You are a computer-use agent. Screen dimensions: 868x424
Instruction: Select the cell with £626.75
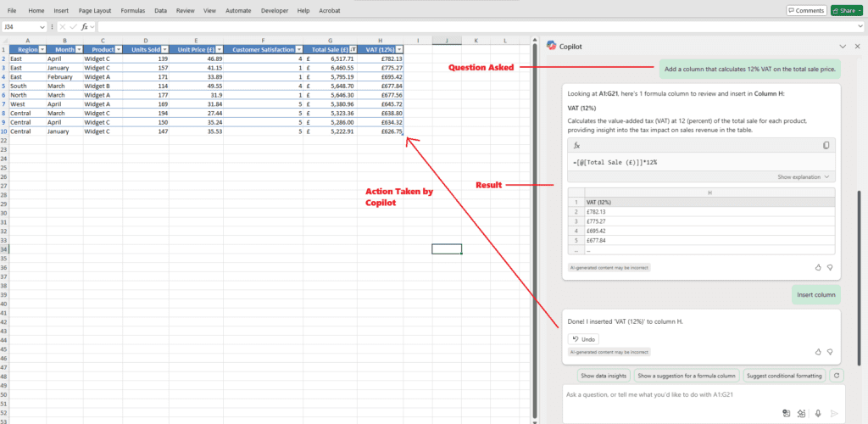(x=381, y=131)
